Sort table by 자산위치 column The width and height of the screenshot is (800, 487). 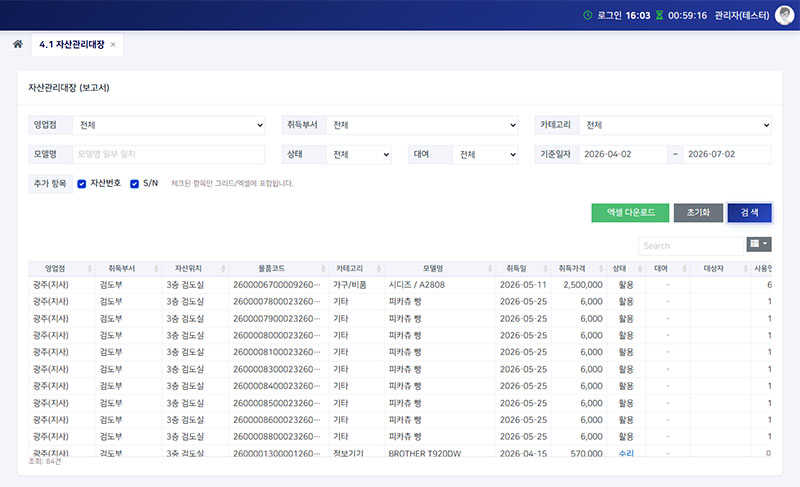pyautogui.click(x=195, y=269)
